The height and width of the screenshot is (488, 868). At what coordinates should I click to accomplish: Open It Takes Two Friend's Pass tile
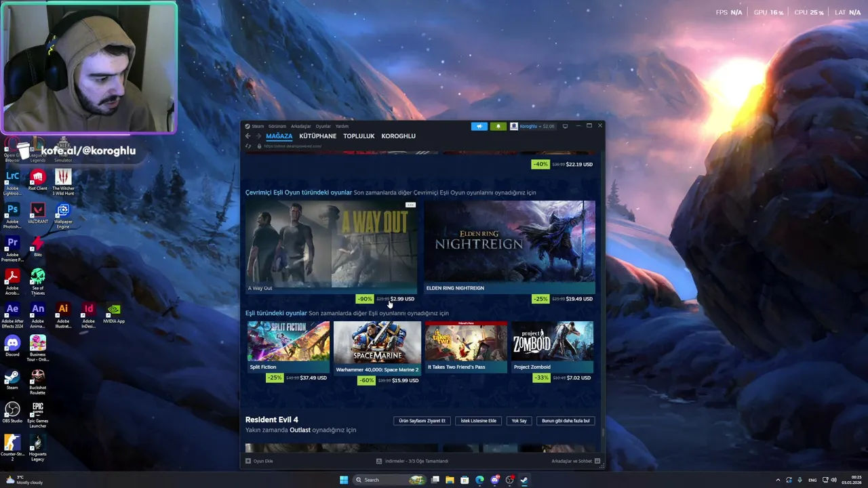(x=466, y=346)
